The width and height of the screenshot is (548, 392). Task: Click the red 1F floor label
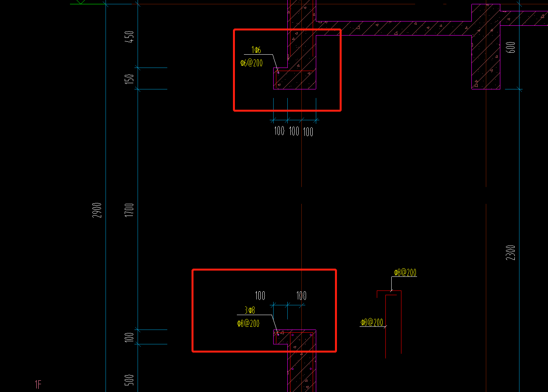pyautogui.click(x=38, y=385)
